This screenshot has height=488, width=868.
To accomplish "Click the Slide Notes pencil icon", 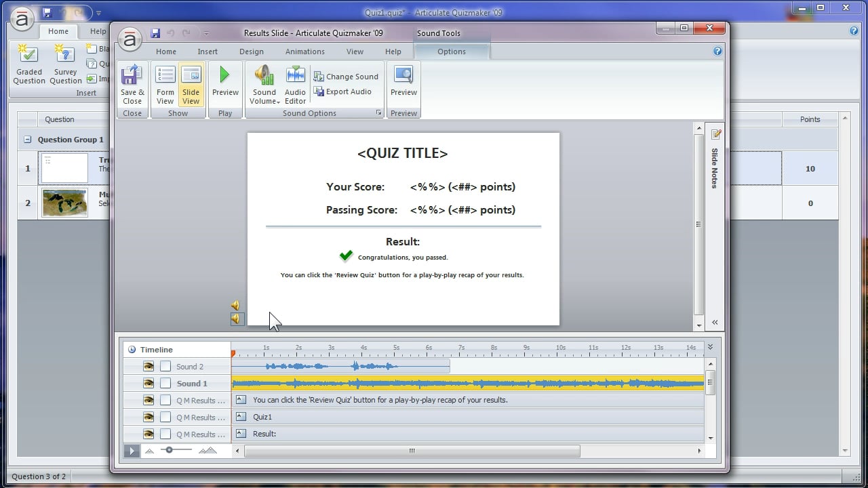I will pyautogui.click(x=716, y=134).
